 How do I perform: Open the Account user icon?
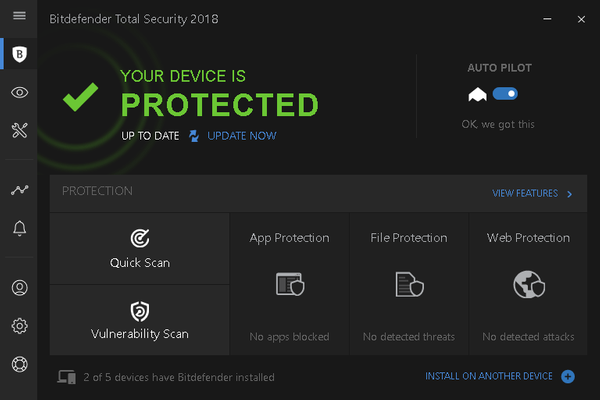(19, 288)
